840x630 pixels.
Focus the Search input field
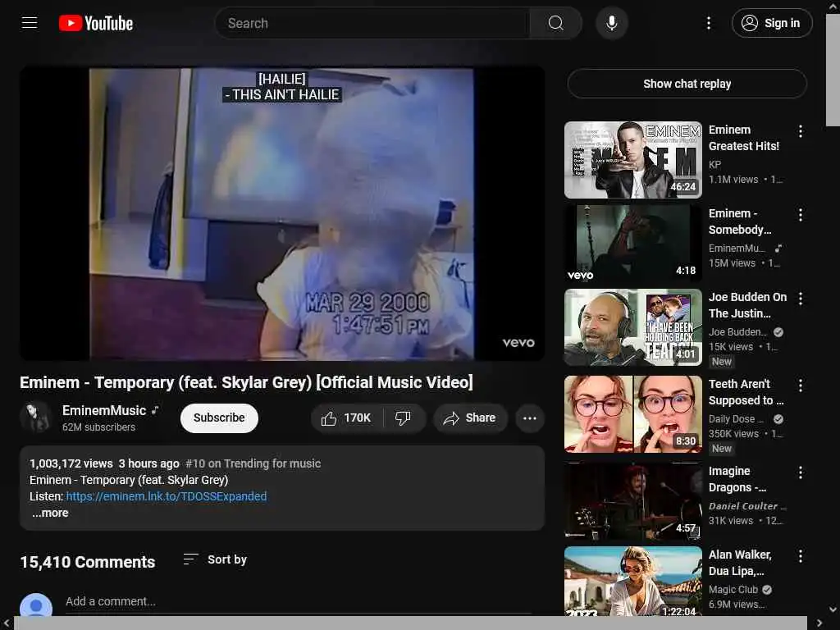pos(372,23)
